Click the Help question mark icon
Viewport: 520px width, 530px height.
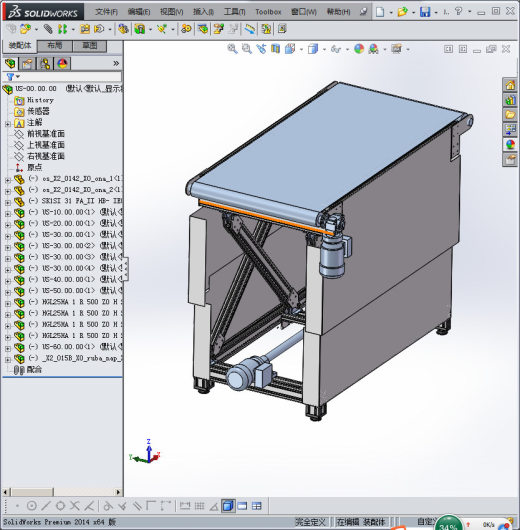(458, 11)
